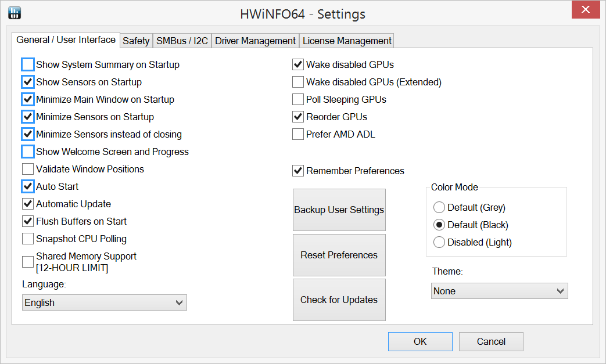Disable Minimize Sensors on Startup

point(28,117)
